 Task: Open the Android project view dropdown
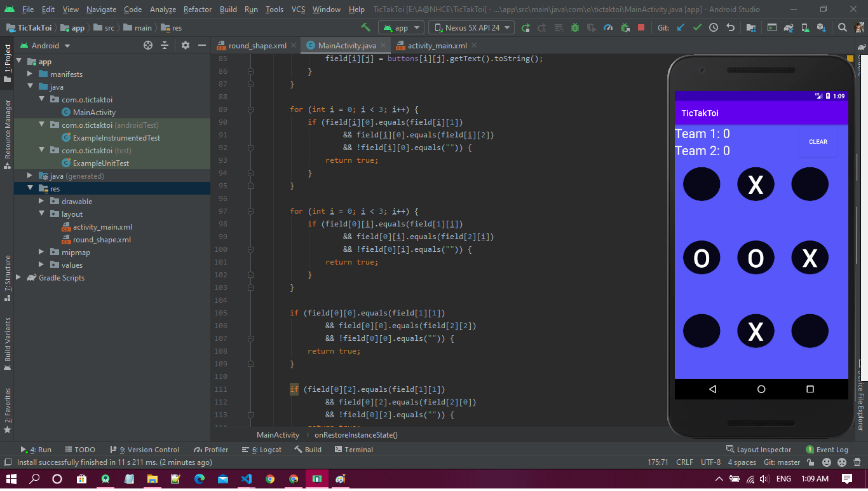coord(45,46)
